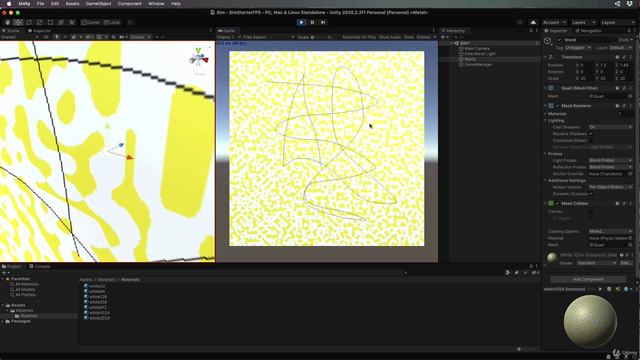Image resolution: width=640 pixels, height=360 pixels.
Task: Click the Add Component button
Action: 588,280
